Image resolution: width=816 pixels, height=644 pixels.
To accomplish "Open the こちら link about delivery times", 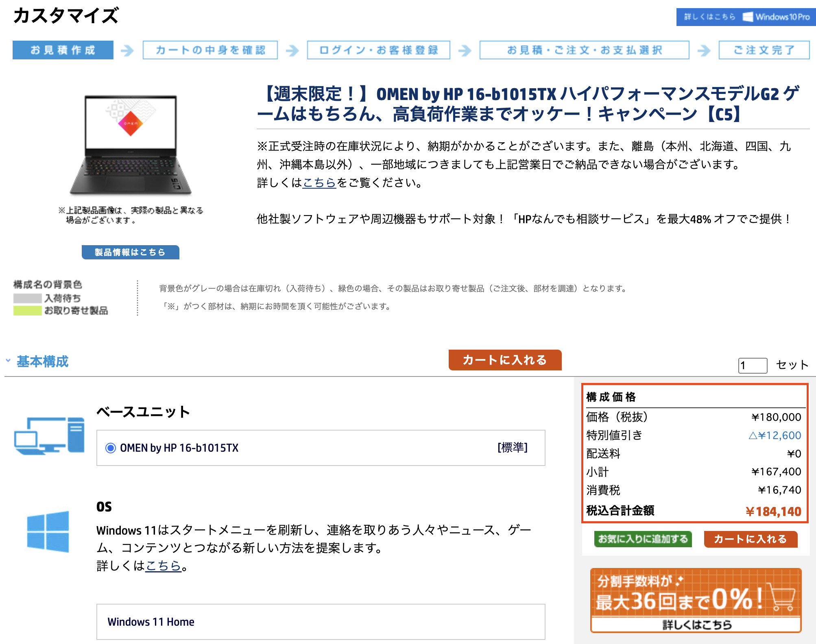I will 319,183.
